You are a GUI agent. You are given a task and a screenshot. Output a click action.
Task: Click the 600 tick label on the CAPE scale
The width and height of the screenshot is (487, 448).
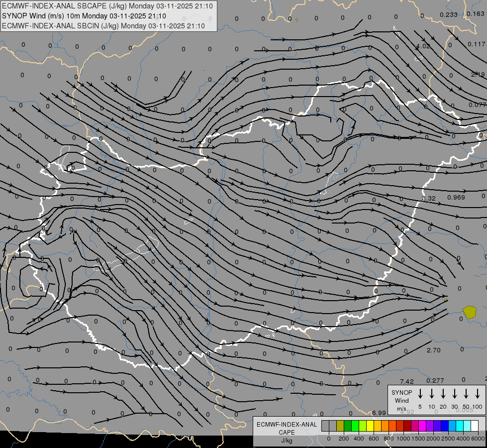pyautogui.click(x=374, y=439)
